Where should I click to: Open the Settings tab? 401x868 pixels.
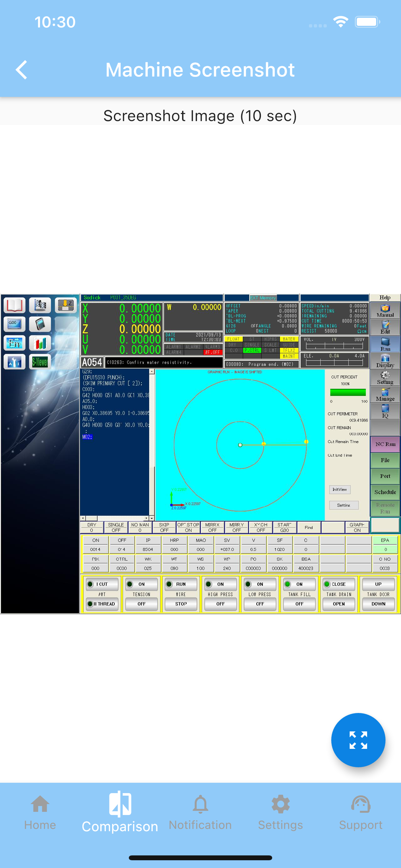pos(280,813)
